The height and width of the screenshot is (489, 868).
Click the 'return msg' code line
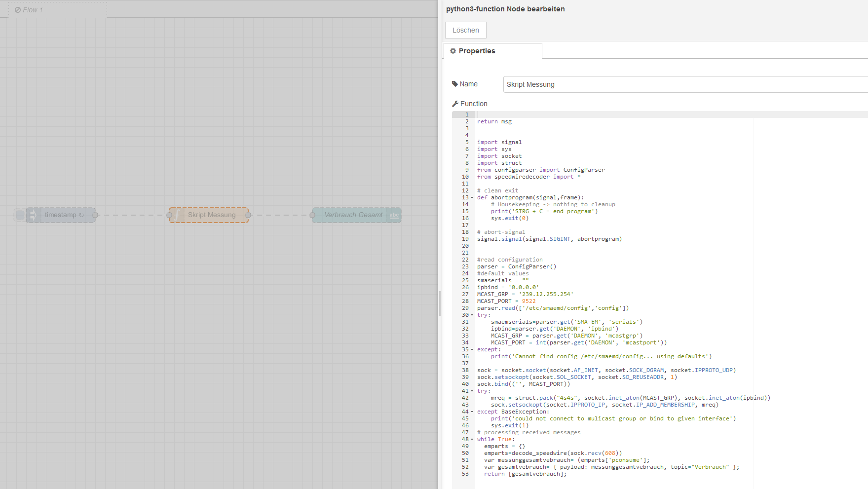click(x=494, y=121)
